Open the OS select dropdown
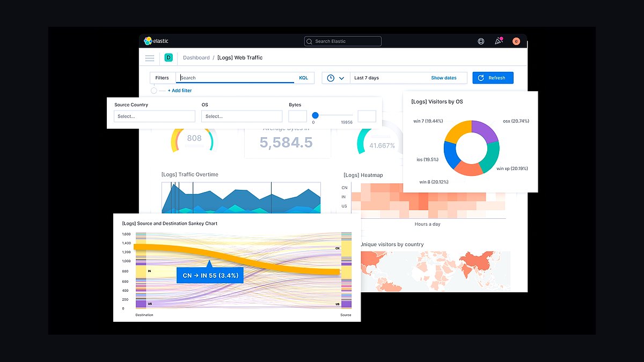Viewport: 644px width, 362px height. pyautogui.click(x=242, y=116)
